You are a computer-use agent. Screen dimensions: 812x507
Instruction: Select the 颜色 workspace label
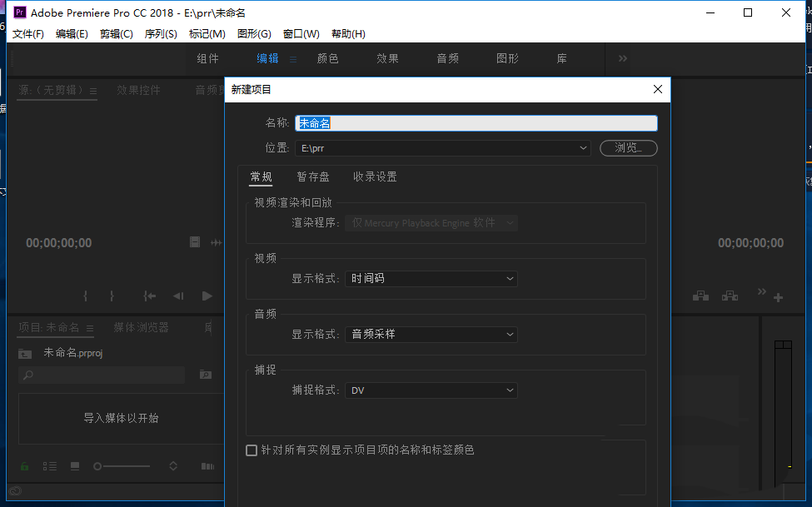click(x=327, y=58)
